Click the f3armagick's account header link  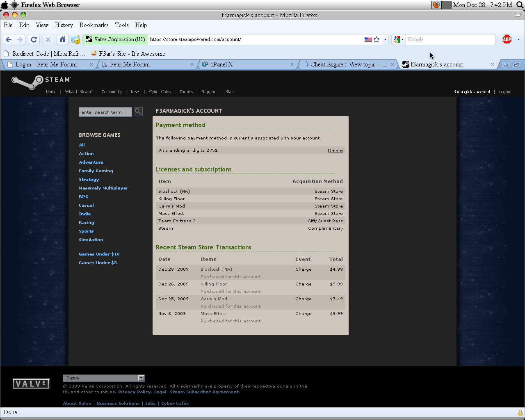(x=471, y=92)
